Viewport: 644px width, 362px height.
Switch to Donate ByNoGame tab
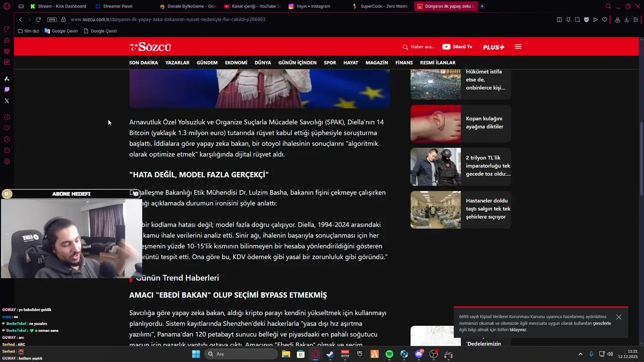187,7
